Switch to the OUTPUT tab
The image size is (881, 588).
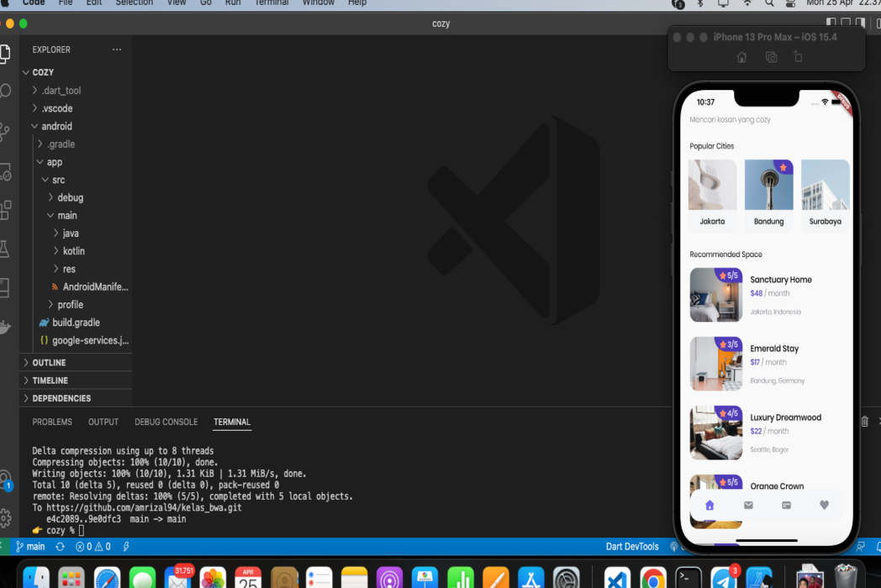[103, 422]
